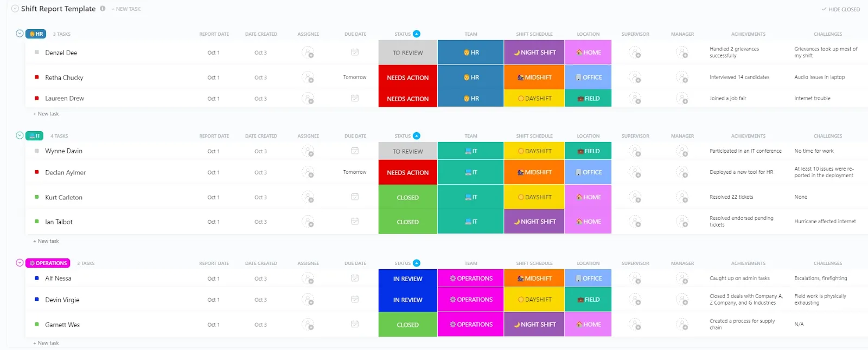Click status sort arrow in IT header
The height and width of the screenshot is (350, 868).
coord(417,135)
